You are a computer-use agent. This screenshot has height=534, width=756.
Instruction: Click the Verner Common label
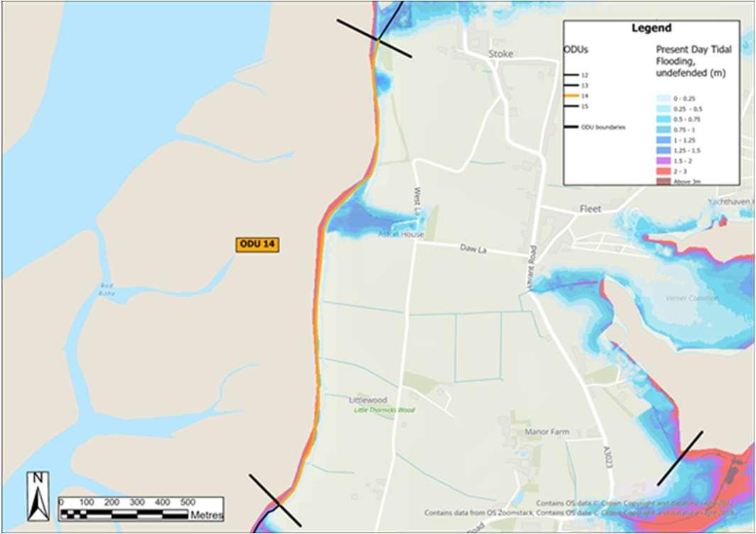coord(691,298)
